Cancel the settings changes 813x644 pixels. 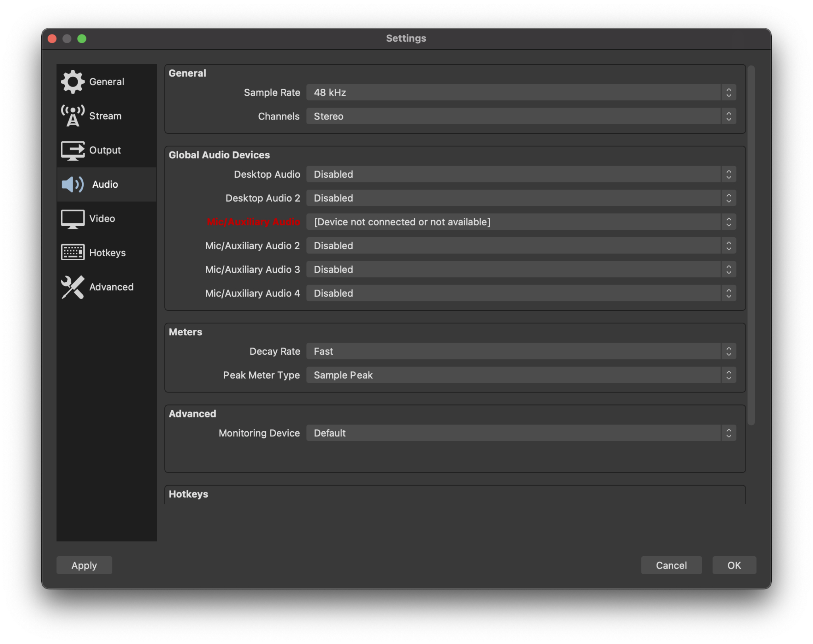pyautogui.click(x=671, y=565)
